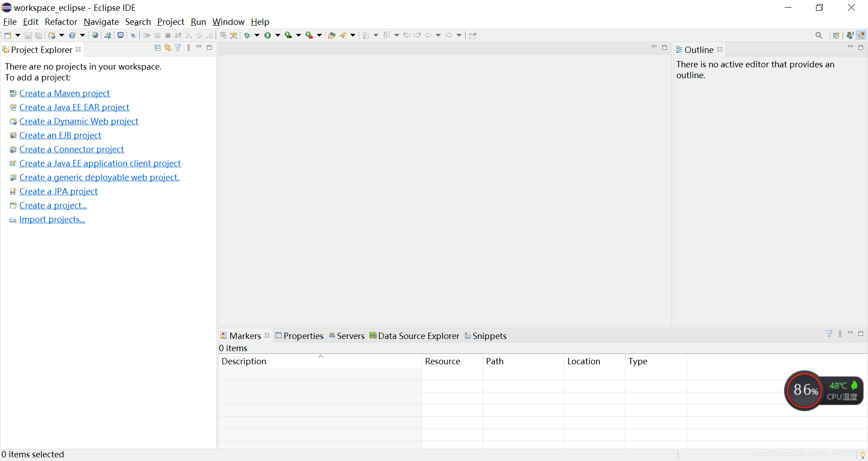Minimize the Outline view

[x=850, y=47]
